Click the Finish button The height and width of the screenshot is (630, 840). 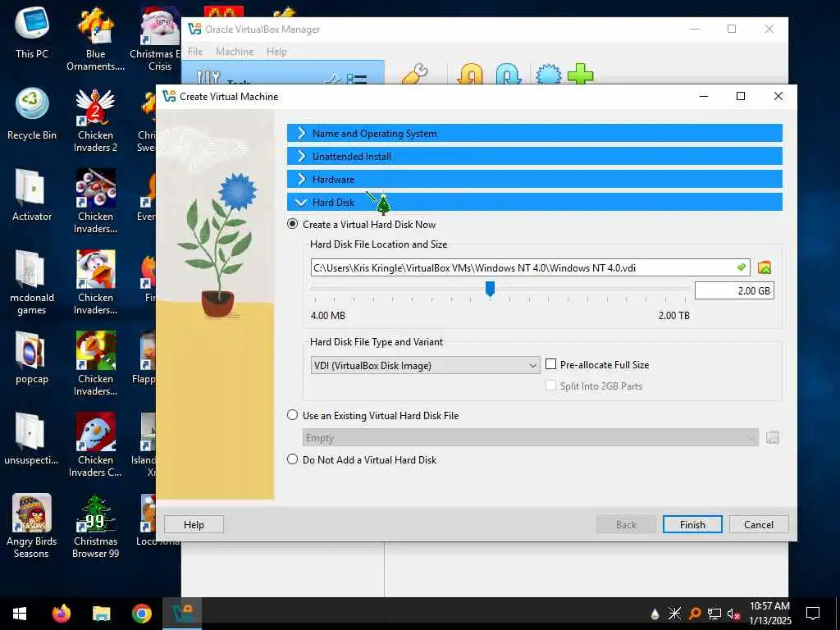coord(692,524)
